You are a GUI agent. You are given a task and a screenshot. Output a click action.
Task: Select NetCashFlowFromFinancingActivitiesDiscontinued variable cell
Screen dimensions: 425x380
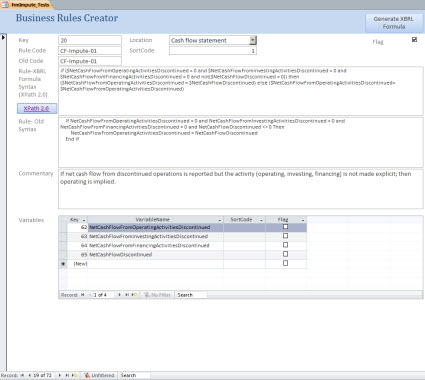point(156,245)
